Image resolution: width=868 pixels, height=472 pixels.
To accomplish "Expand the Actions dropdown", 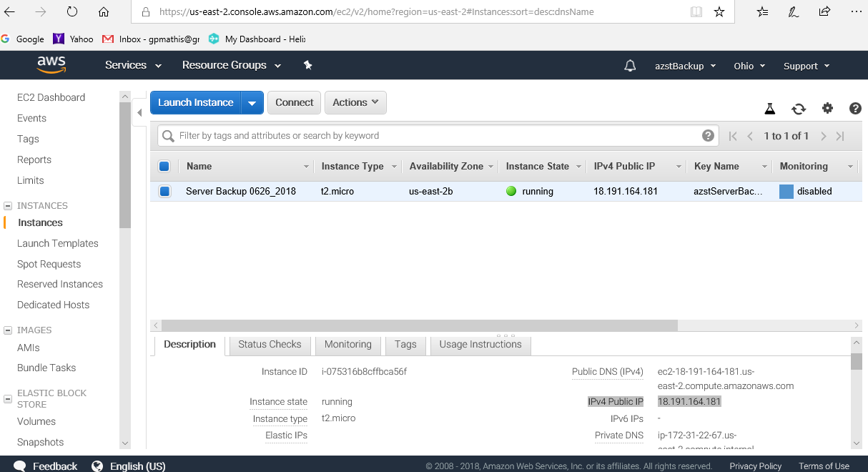I will tap(355, 103).
